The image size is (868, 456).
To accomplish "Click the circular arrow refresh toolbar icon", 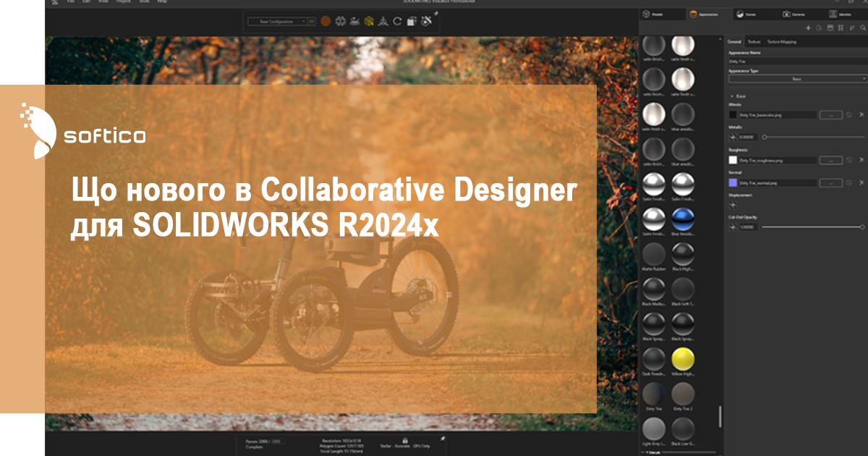I will coord(397,22).
